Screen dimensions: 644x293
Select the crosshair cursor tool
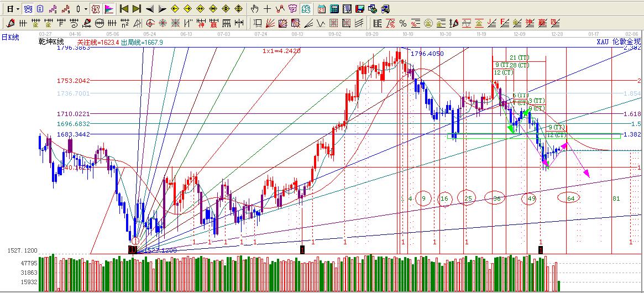[x=267, y=9]
